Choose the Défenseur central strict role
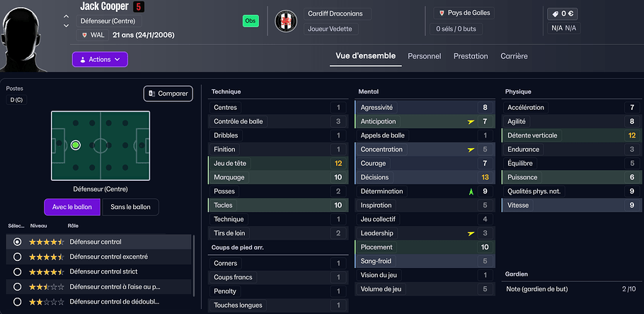 point(18,271)
